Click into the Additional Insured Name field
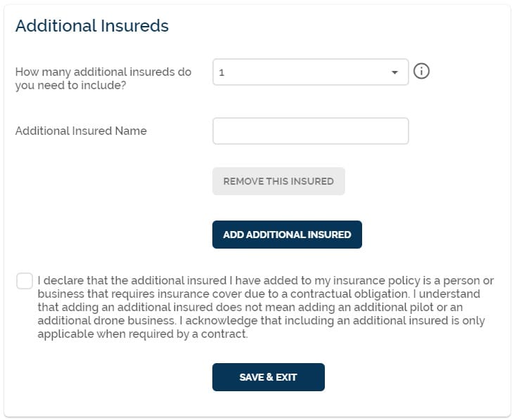Viewport: 514px width, 420px height. pos(310,131)
